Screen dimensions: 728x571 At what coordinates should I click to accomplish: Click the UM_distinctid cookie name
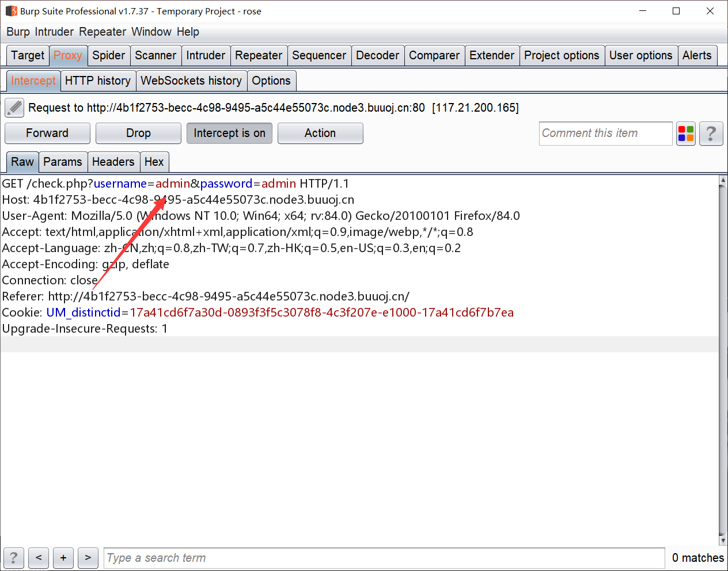click(x=84, y=313)
